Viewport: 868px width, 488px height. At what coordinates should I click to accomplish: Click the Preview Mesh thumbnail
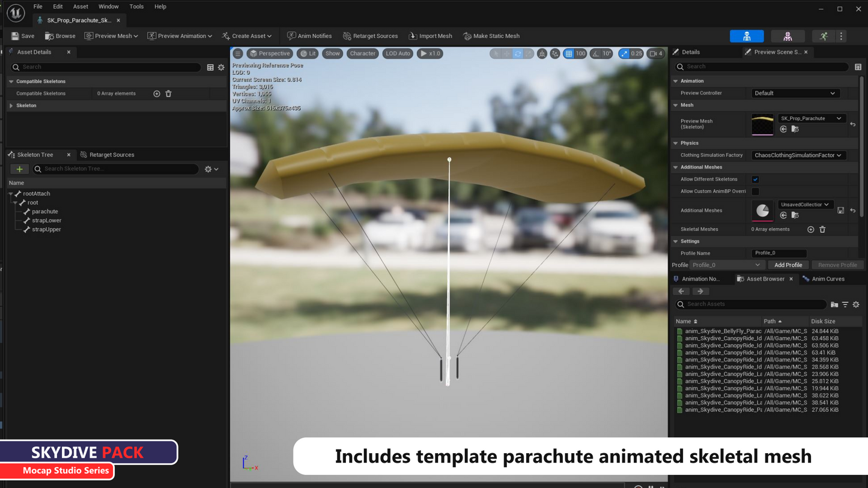click(x=762, y=124)
